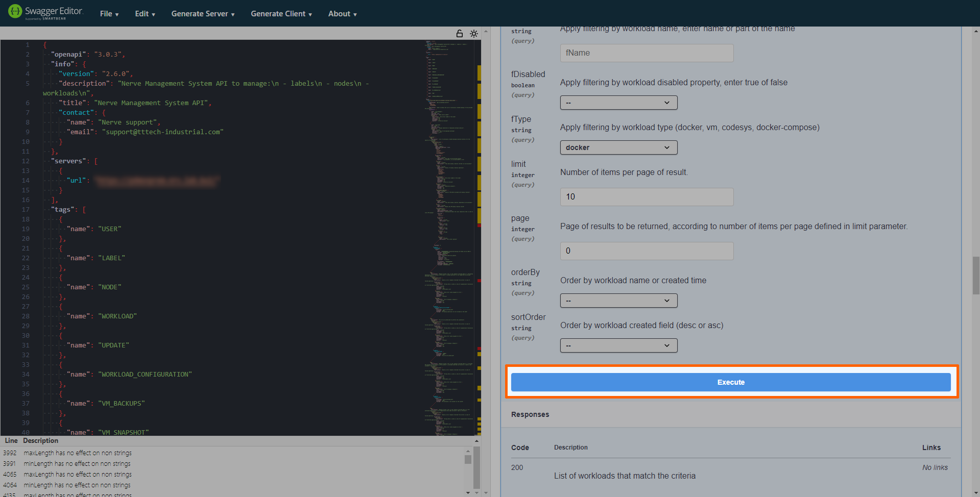This screenshot has width=980, height=497.
Task: Click the errors panel scroll-up arrow
Action: pos(468,451)
